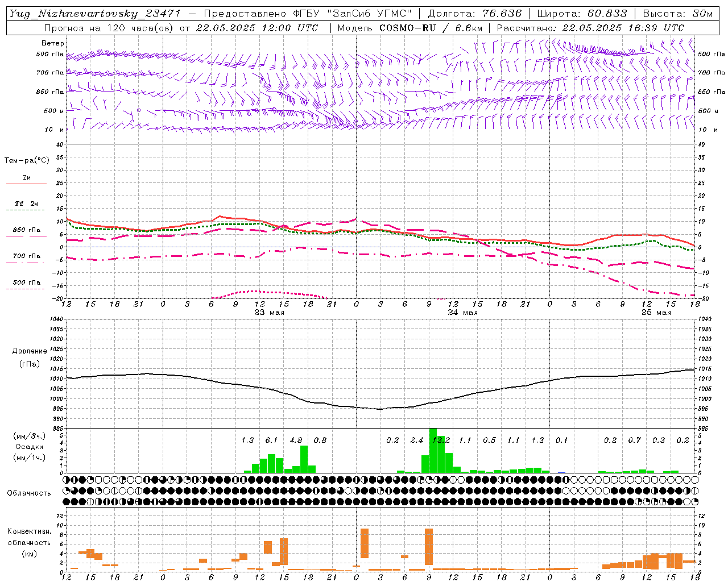Click the Тем-ра(°C) temperature panel label
728x582 pixels.
tap(27, 161)
